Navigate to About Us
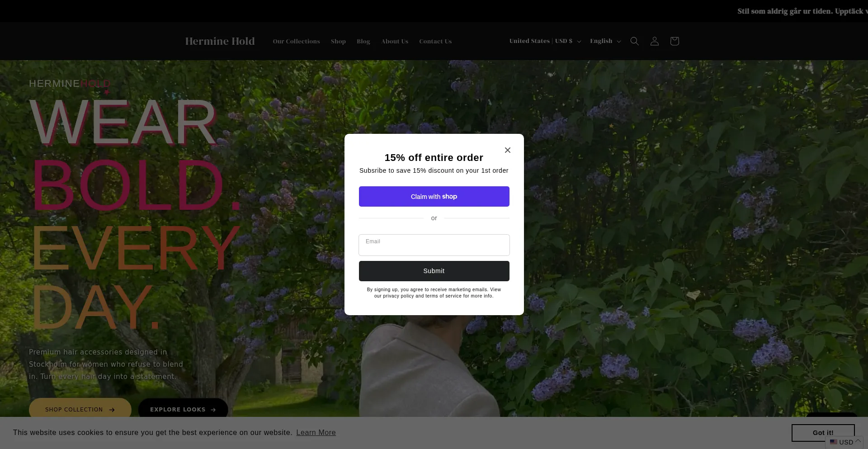Viewport: 868px width, 449px height. [x=395, y=41]
